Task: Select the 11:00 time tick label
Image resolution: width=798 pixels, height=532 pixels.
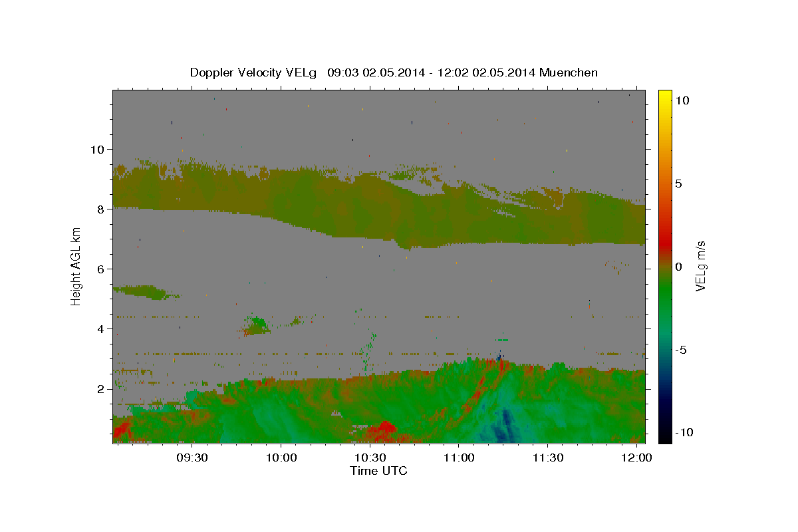Action: tap(458, 458)
